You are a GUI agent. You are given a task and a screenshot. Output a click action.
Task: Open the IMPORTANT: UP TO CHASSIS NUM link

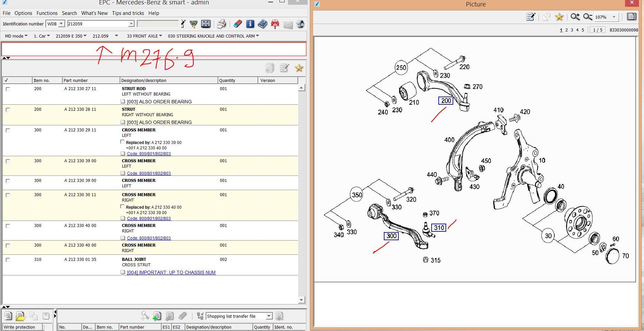171,272
